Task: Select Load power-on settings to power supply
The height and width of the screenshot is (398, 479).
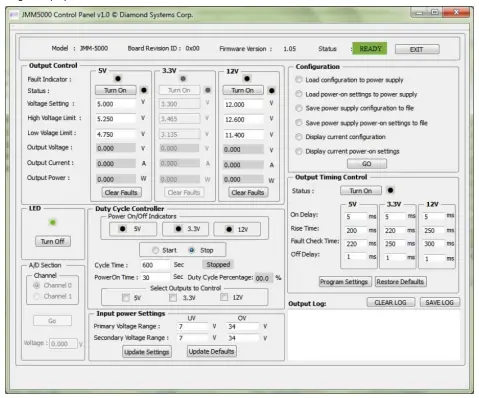Action: click(x=299, y=94)
